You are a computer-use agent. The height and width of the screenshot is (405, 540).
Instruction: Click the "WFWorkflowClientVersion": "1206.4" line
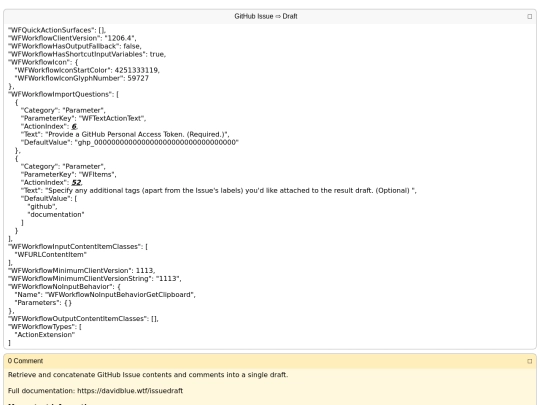[x=72, y=38]
